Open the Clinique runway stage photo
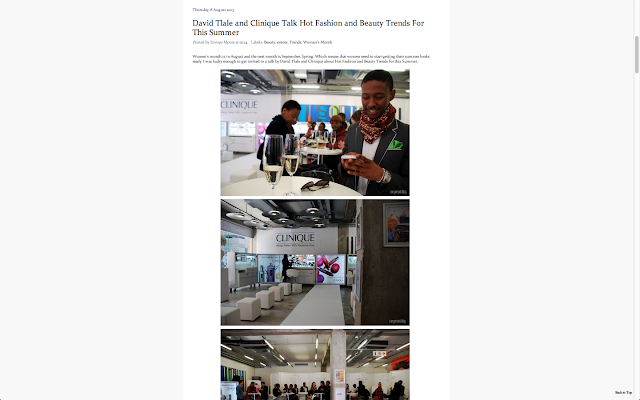This screenshot has width=640, height=400. pyautogui.click(x=315, y=262)
